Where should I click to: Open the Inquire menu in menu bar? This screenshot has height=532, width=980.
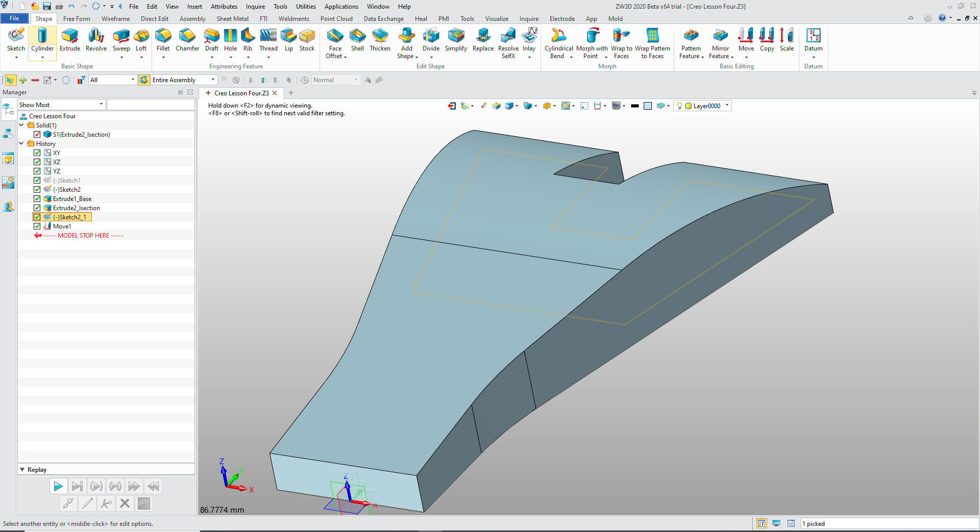[x=255, y=7]
